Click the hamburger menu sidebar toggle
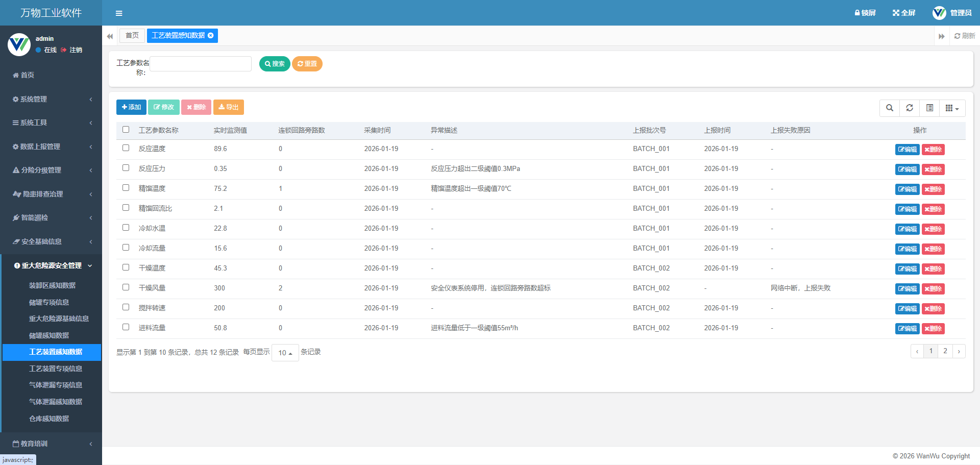Image resolution: width=980 pixels, height=465 pixels. (x=119, y=13)
